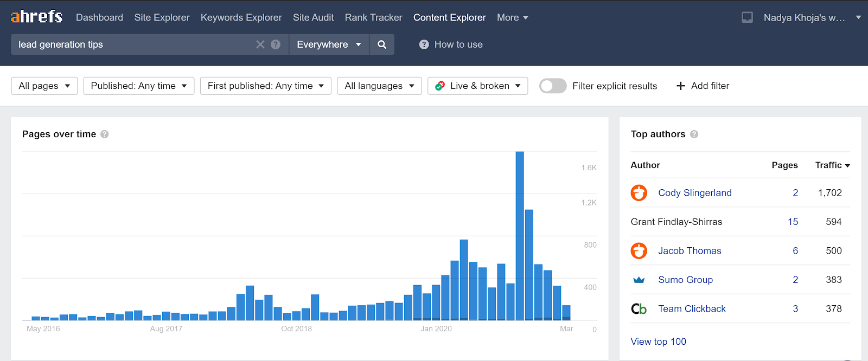Viewport: 868px width, 361px height.
Task: Open Nadya Khoja's workspace account dropdown
Action: coord(812,17)
